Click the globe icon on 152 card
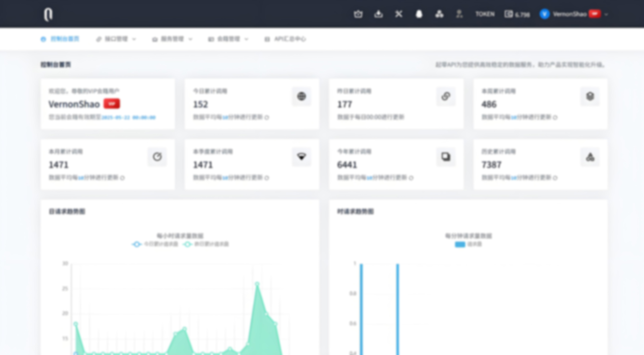This screenshot has height=355, width=644. pos(301,96)
